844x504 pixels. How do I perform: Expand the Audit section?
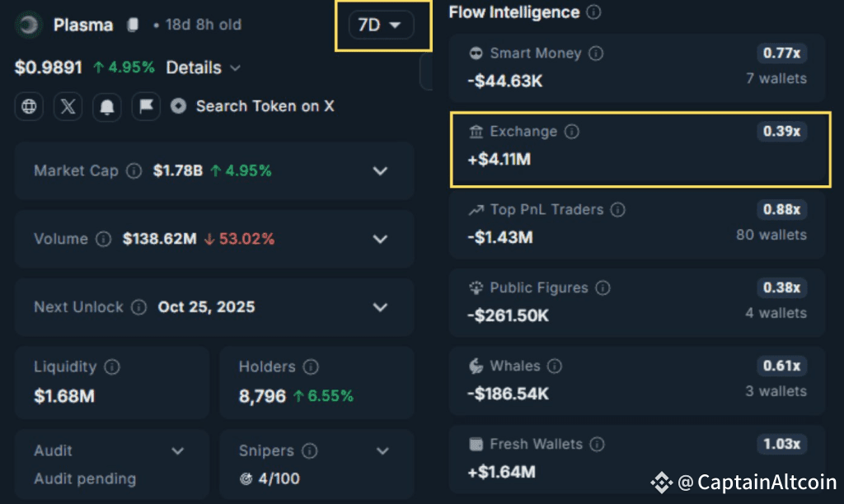point(177,451)
